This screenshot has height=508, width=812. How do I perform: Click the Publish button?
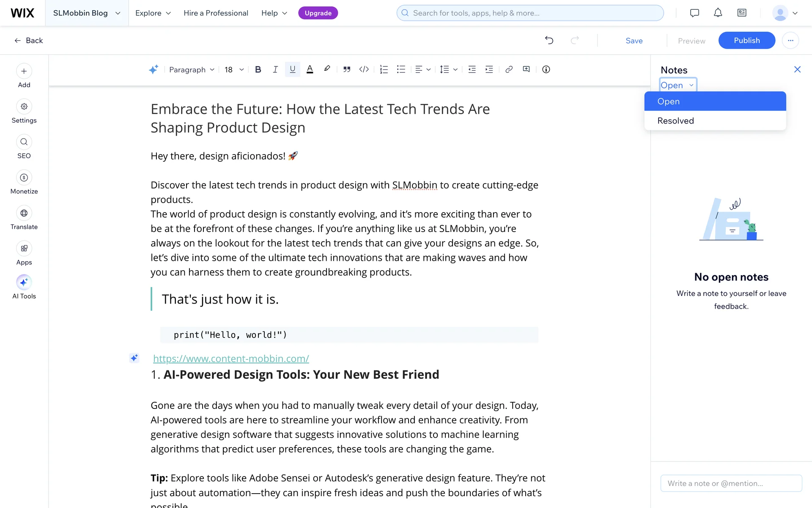click(746, 40)
